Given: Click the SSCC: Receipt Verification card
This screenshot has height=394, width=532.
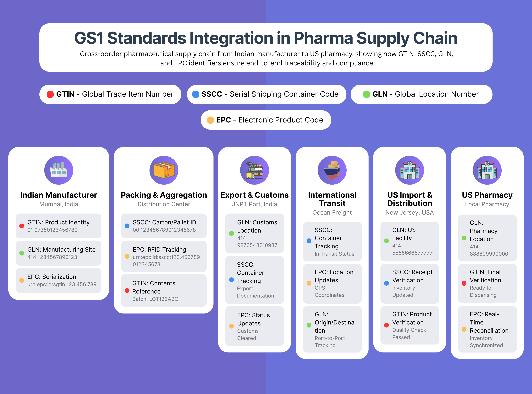Looking at the screenshot, I should point(409,283).
